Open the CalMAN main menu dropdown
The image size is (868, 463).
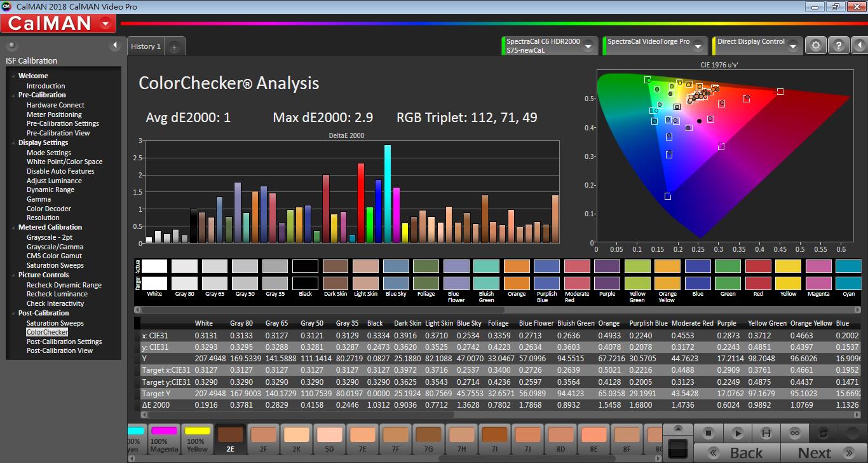tap(105, 24)
